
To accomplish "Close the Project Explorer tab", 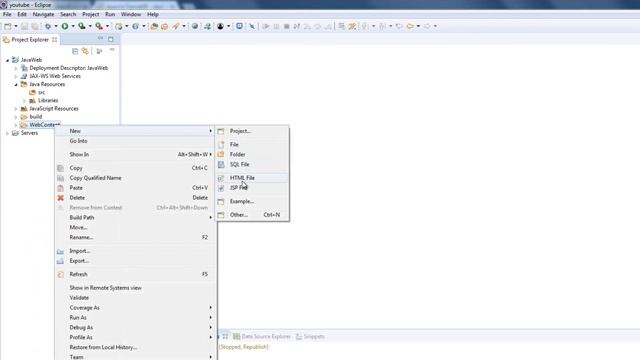I will 54,40.
